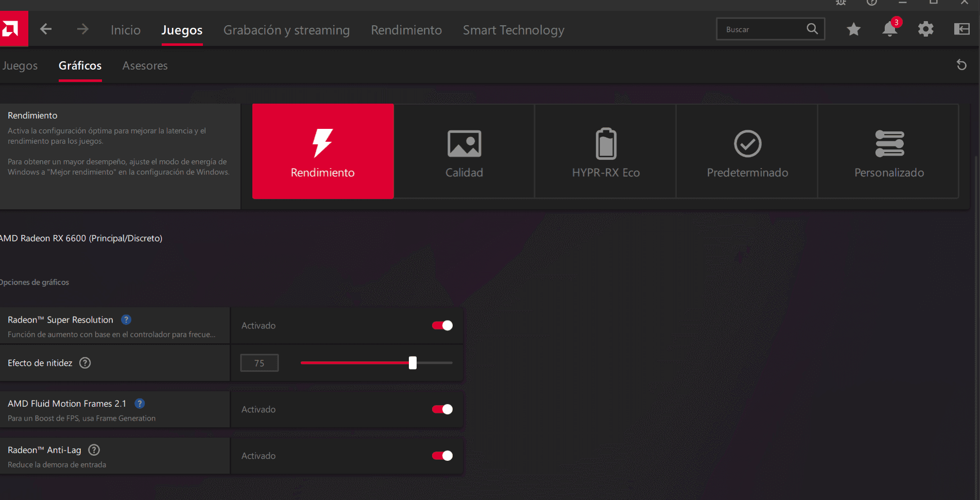Open Smart Technology tab
Screen dimensions: 980x500
tap(513, 30)
